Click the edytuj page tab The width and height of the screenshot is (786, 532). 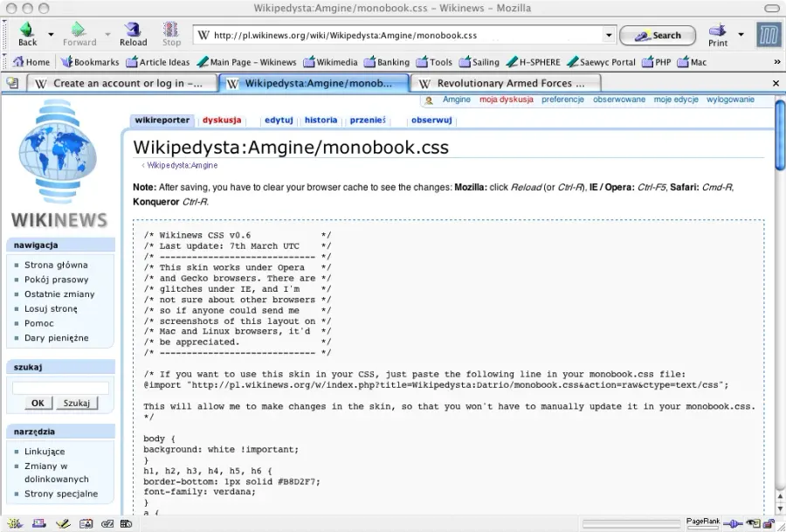pyautogui.click(x=279, y=121)
